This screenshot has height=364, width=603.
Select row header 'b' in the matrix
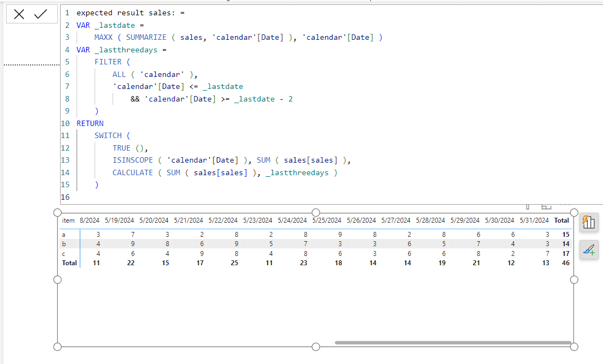click(64, 244)
